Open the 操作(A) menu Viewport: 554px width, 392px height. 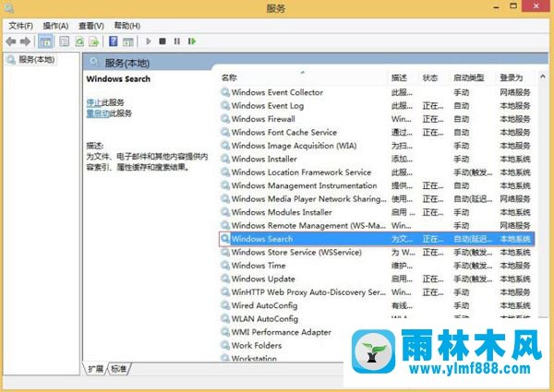[55, 26]
